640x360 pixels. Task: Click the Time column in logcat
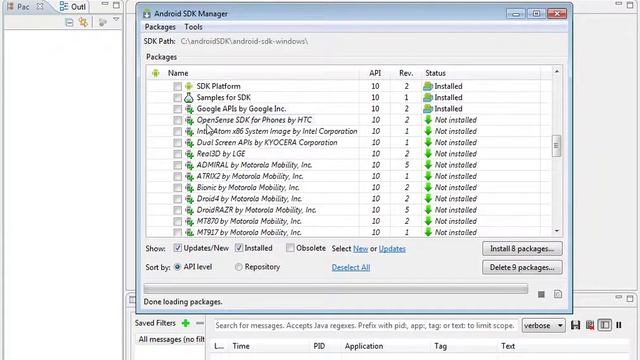(241, 346)
